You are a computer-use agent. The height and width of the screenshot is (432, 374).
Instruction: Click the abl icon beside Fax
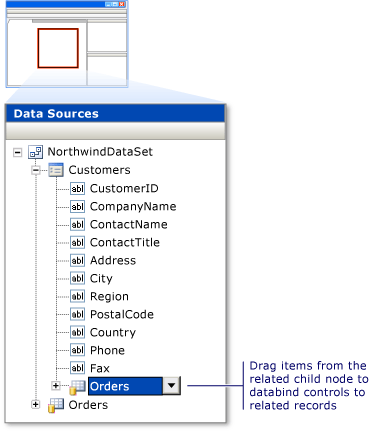(x=77, y=369)
